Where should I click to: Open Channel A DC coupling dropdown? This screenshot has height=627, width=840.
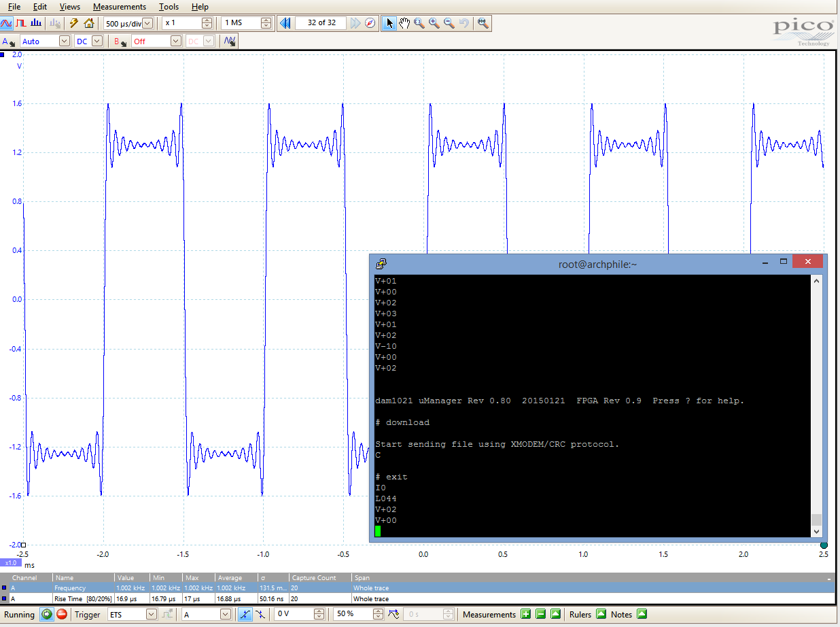[97, 41]
